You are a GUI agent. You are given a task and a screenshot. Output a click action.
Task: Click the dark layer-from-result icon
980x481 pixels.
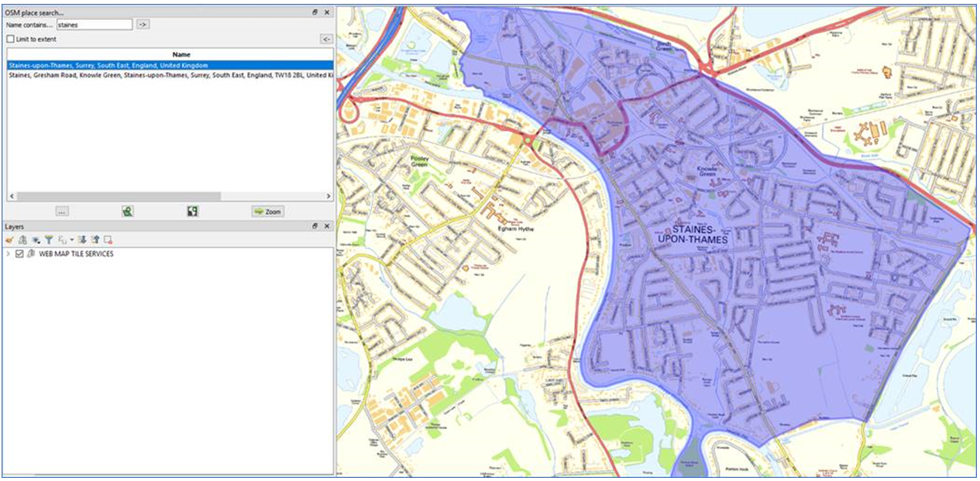[x=193, y=211]
